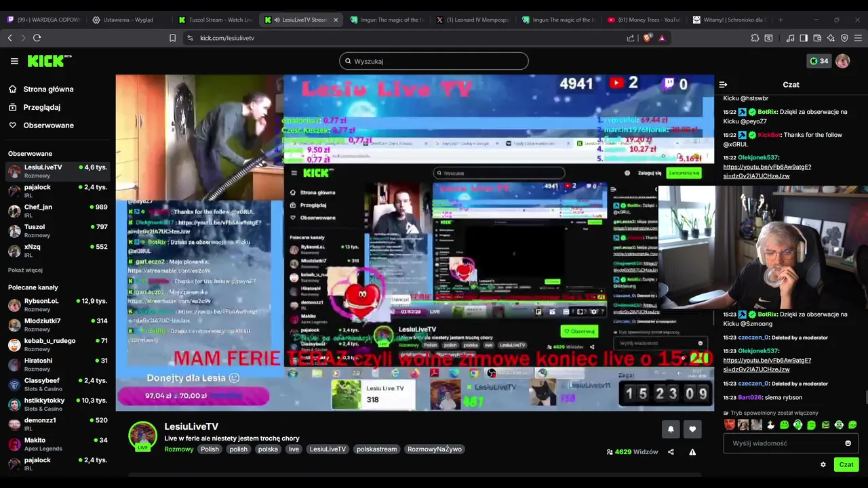Close the LesiuLiveTV Stream tab
This screenshot has width=868, height=488.
336,20
